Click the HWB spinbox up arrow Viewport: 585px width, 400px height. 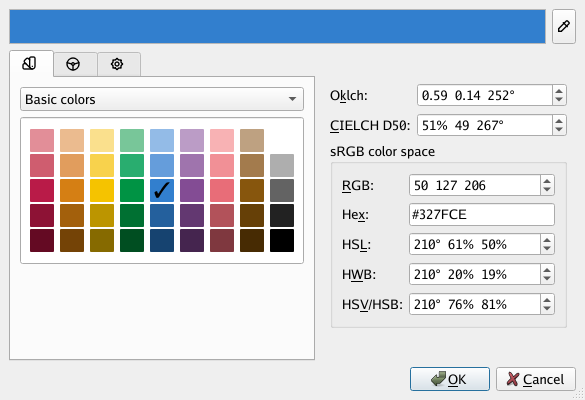click(547, 270)
